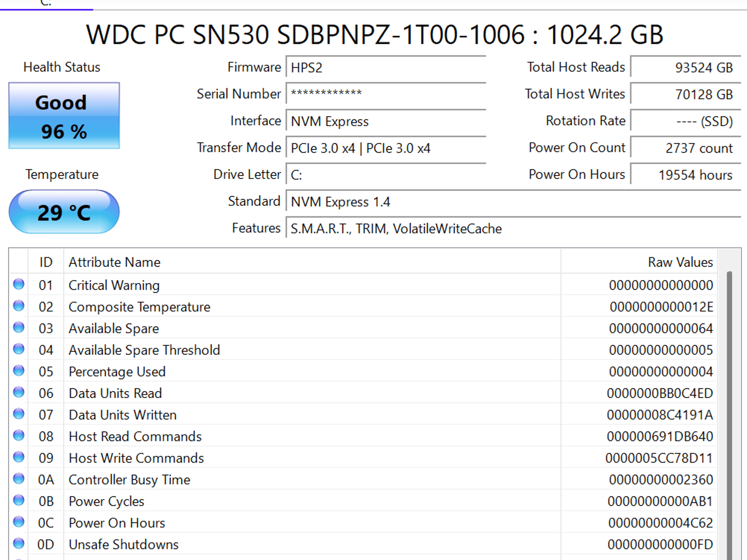This screenshot has height=560, width=747.
Task: Click raw value 000000000000FD
Action: coord(660,544)
